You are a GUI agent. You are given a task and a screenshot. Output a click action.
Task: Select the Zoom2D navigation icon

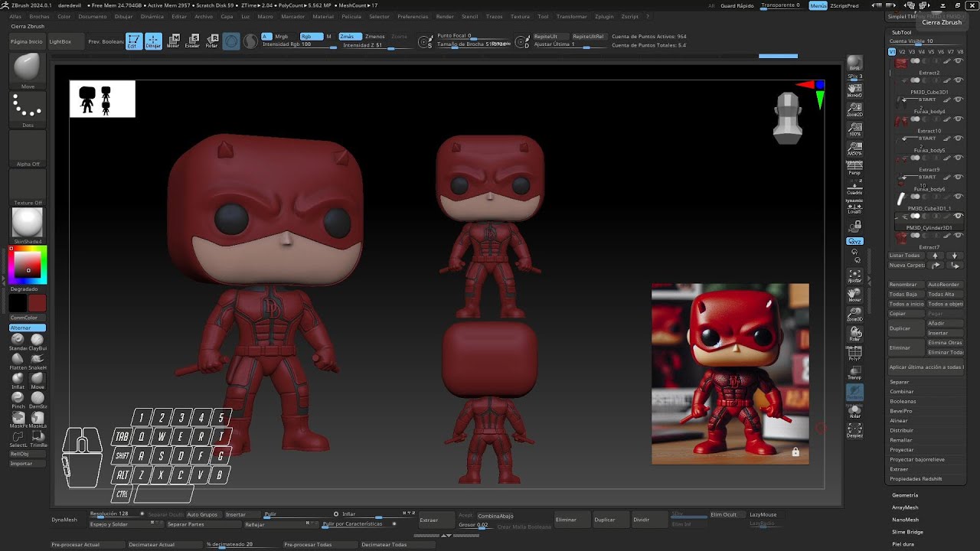854,109
